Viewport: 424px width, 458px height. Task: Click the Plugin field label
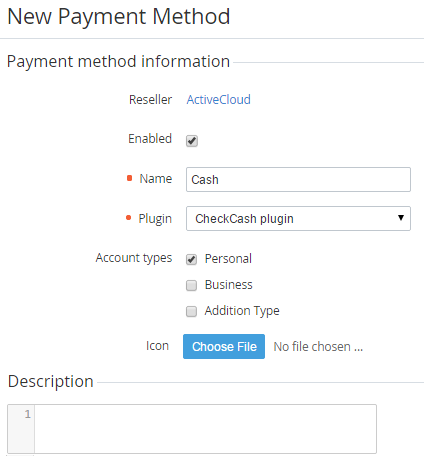(x=155, y=219)
